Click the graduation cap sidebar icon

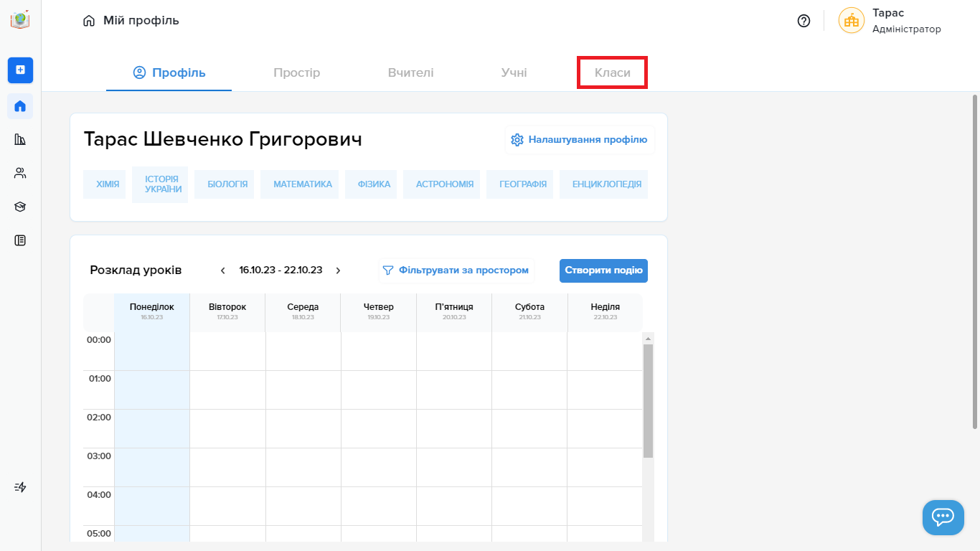[20, 207]
